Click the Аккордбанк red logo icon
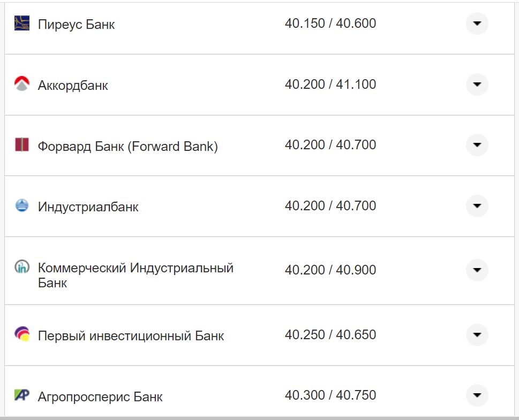 21,84
